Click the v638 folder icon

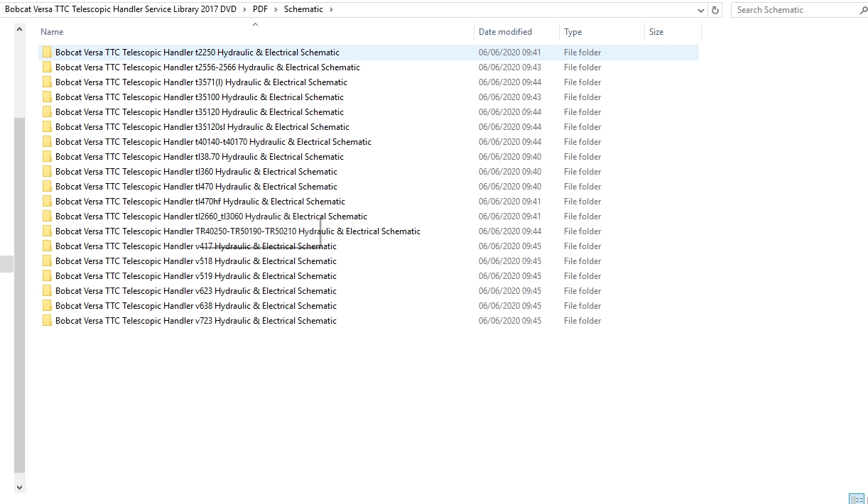tap(47, 306)
